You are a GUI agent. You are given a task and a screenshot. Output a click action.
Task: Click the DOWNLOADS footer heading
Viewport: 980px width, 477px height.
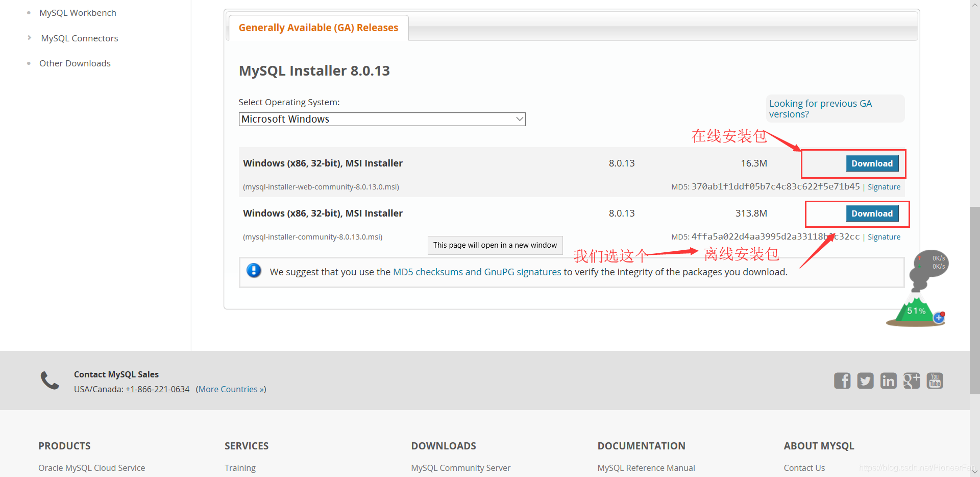tap(444, 446)
